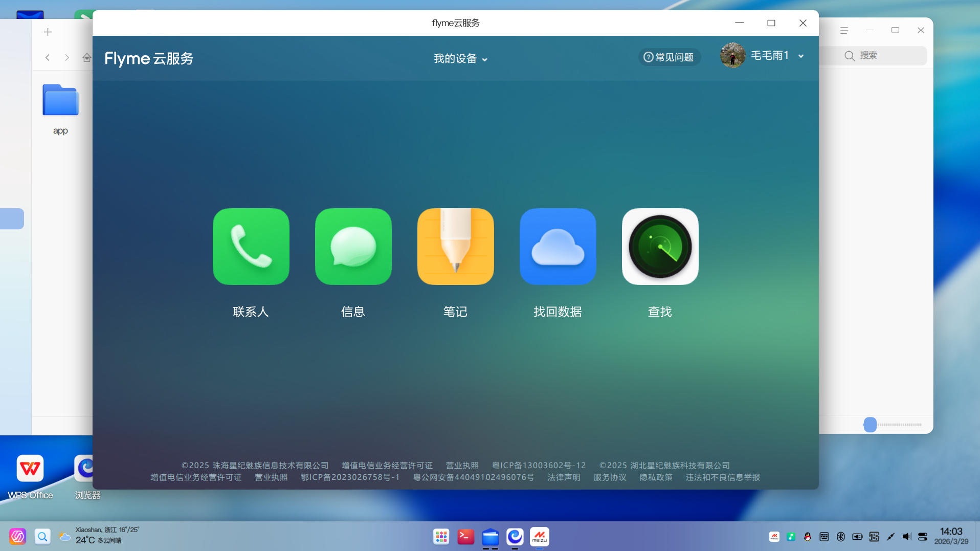Open the 服务协议 link

pos(610,477)
